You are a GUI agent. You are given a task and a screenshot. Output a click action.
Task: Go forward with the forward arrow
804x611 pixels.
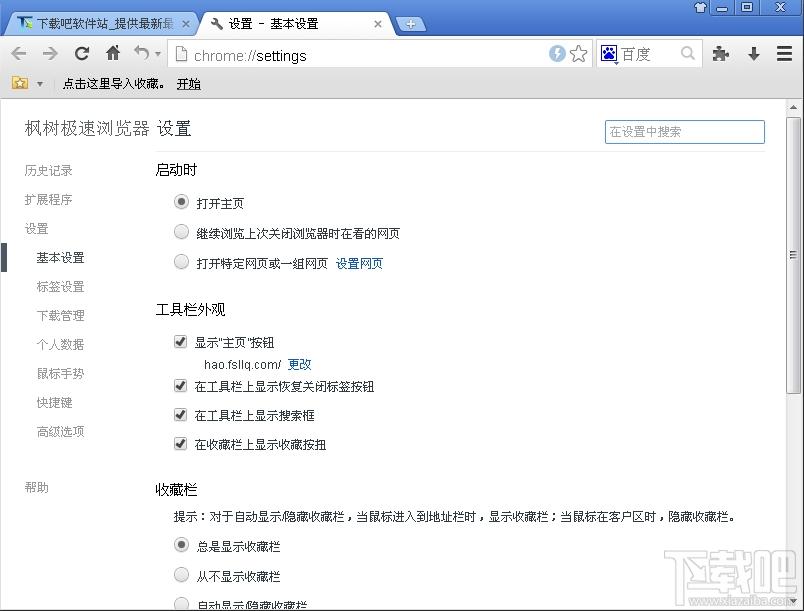pos(50,53)
